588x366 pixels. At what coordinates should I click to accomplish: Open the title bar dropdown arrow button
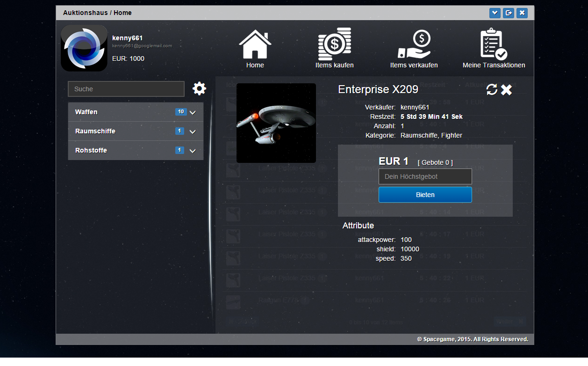(495, 13)
